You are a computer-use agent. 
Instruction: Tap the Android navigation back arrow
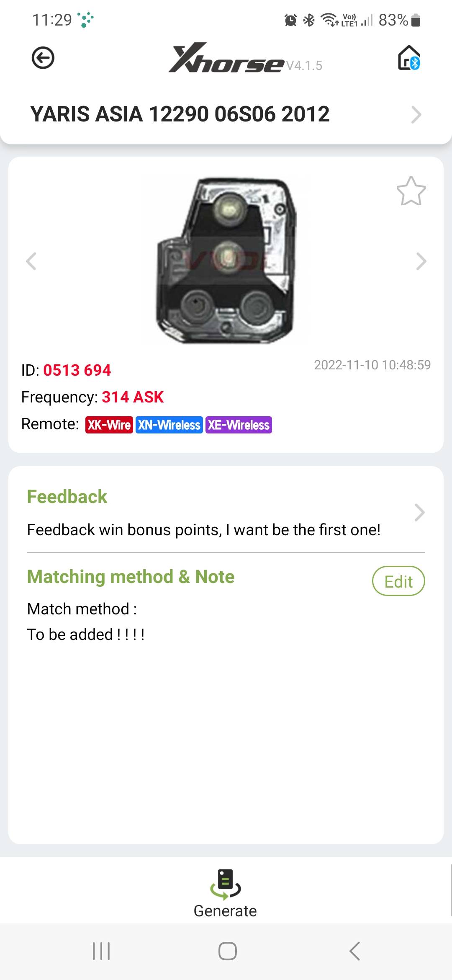(x=355, y=951)
